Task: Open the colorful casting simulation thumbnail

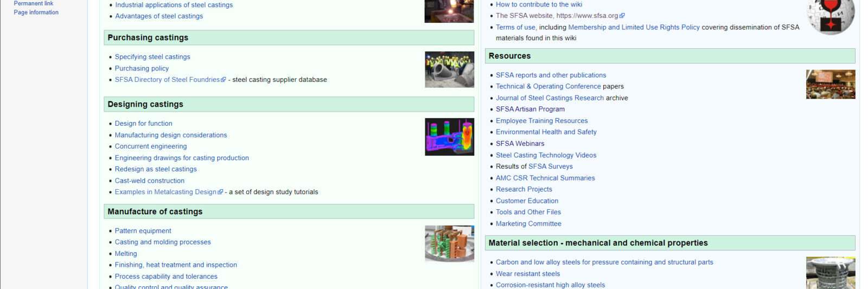Action: click(449, 137)
